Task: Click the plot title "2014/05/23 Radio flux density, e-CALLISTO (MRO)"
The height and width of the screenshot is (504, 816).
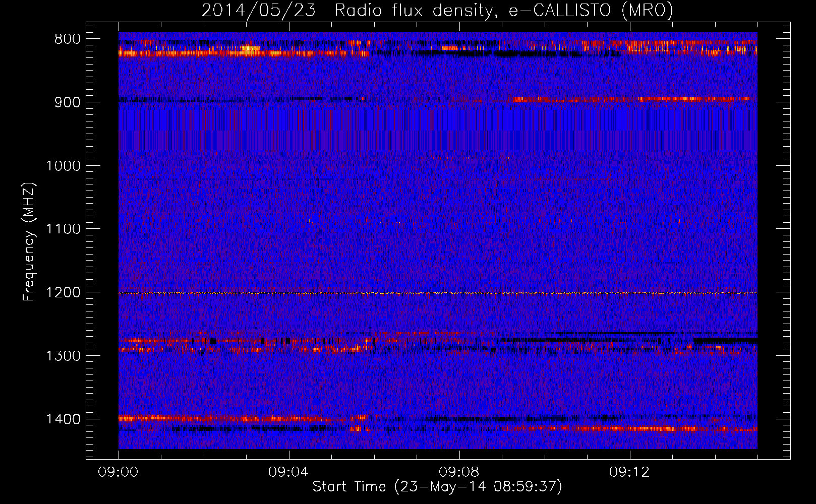Action: click(x=437, y=11)
